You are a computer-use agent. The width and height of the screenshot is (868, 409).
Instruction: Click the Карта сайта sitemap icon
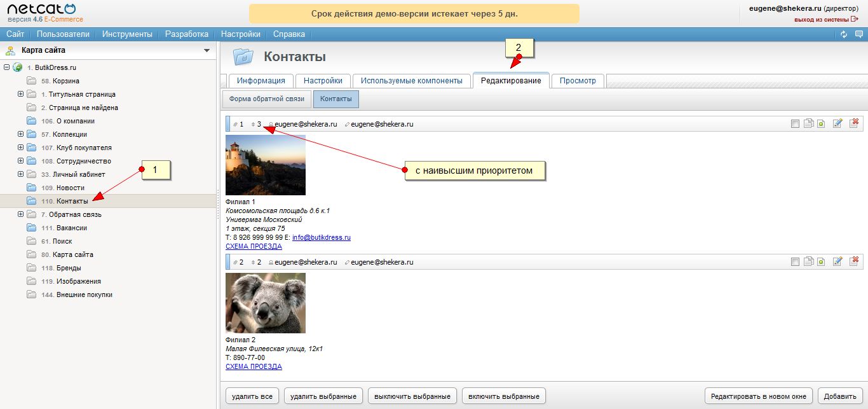pos(11,50)
